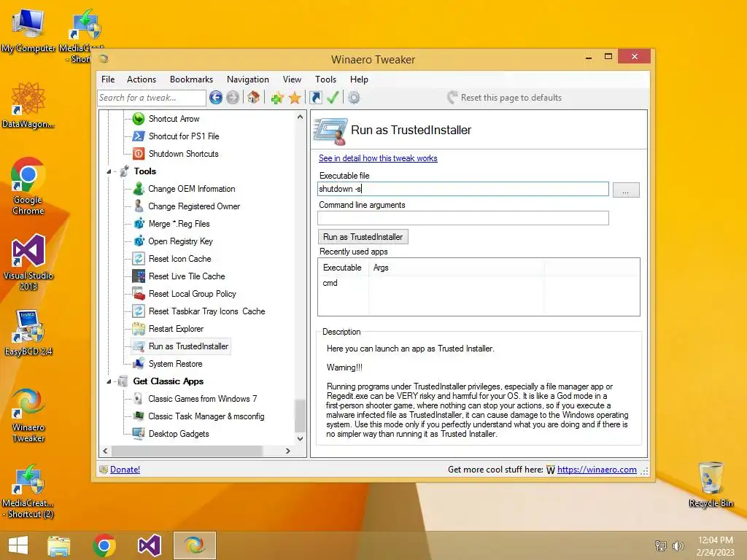Image resolution: width=747 pixels, height=560 pixels.
Task: Select Reset Live Tile Cache tool
Action: (186, 276)
